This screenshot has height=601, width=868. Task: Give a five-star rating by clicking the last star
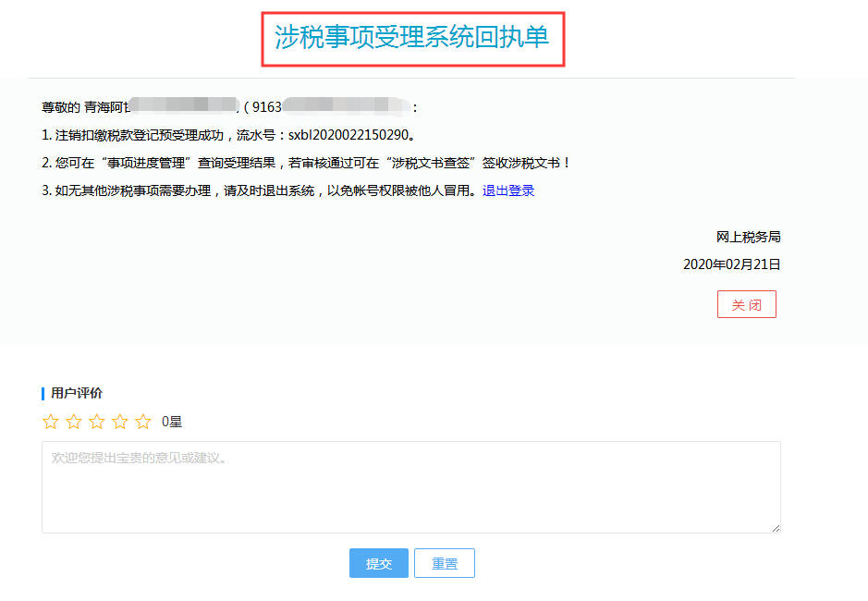tap(143, 421)
